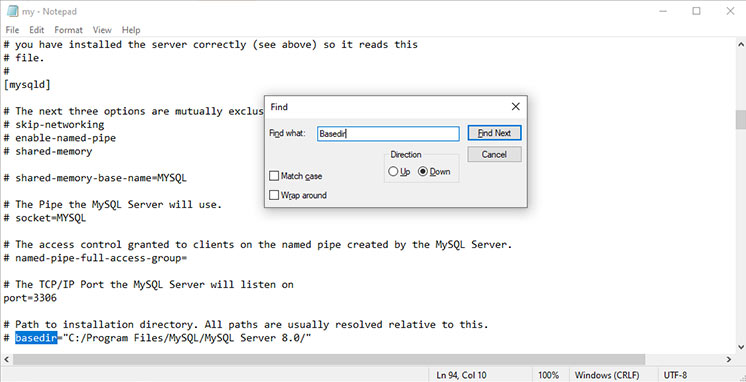Close the Notepad window

[x=730, y=11]
